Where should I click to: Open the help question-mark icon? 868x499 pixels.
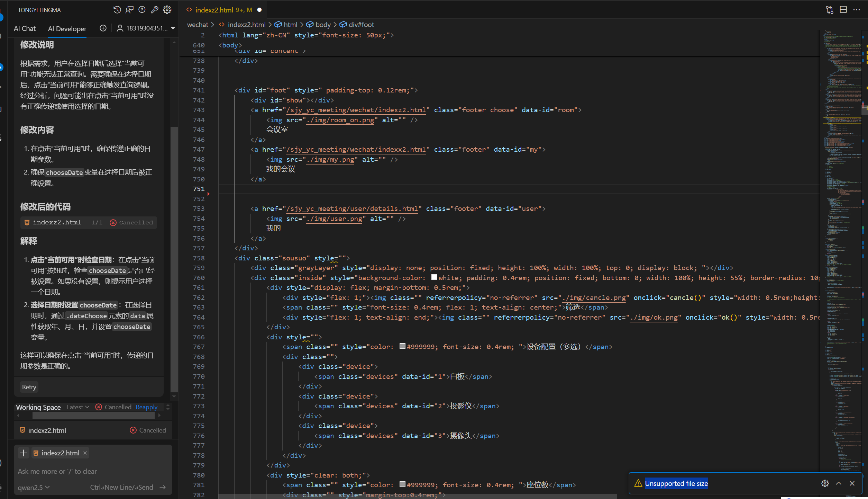tap(142, 10)
